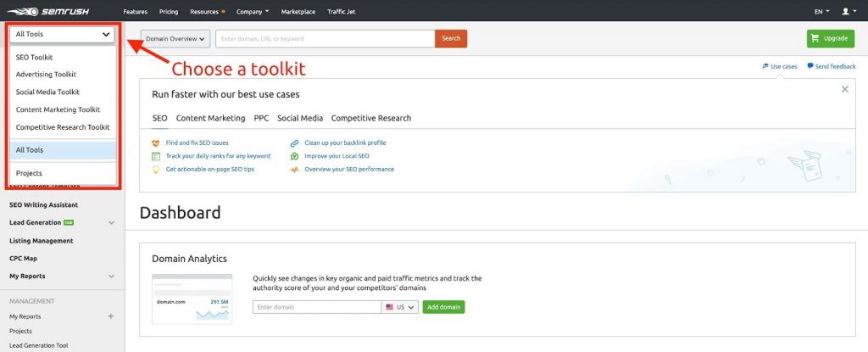Image resolution: width=868 pixels, height=352 pixels.
Task: Click the Lead Generation sidebar item
Action: (36, 223)
